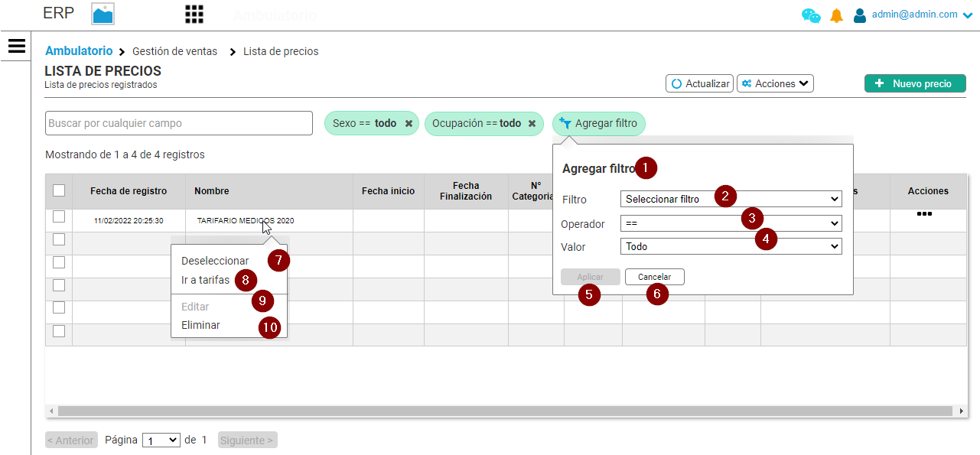The height and width of the screenshot is (455, 980).
Task: Tick the last row's checkbox
Action: tap(59, 331)
